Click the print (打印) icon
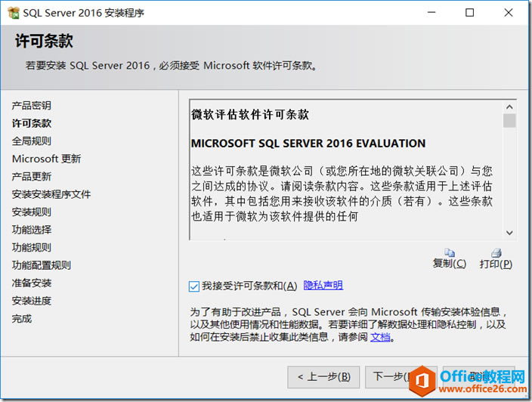Screen dimensions: 532x402 point(496,252)
